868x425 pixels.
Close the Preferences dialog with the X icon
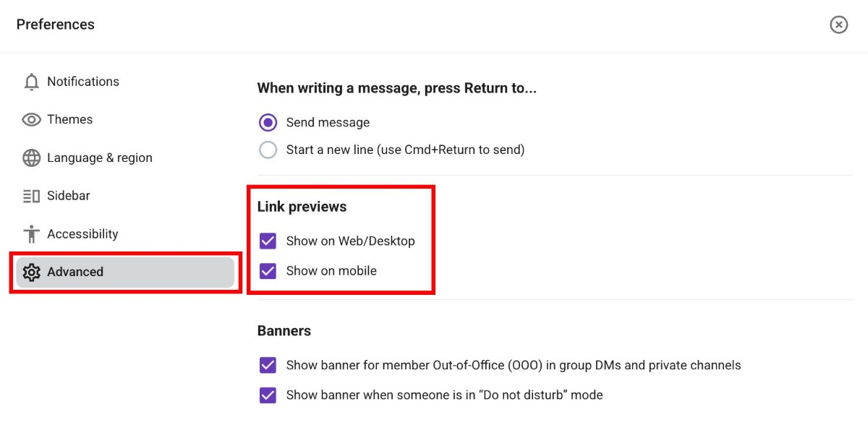[838, 25]
